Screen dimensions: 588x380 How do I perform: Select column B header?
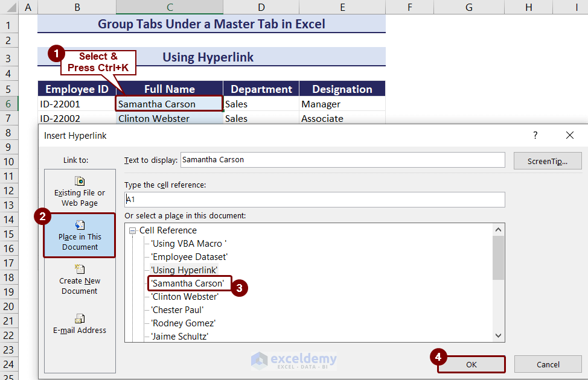[x=77, y=7]
